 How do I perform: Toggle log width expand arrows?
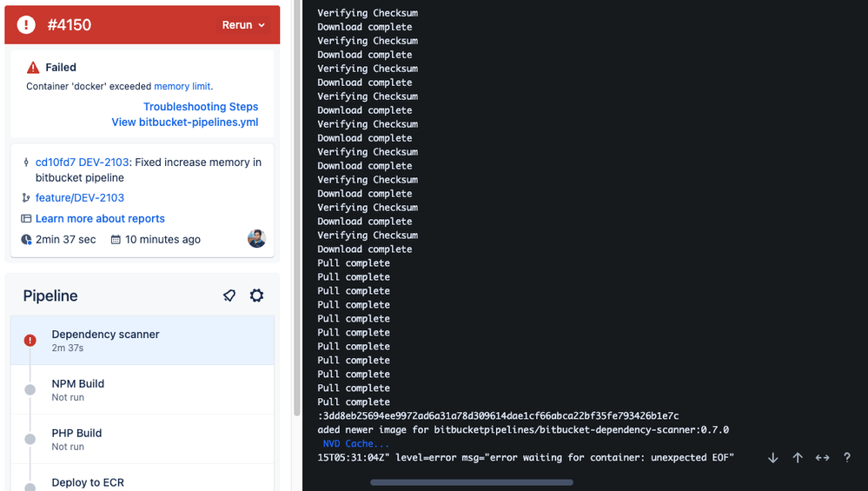[823, 458]
